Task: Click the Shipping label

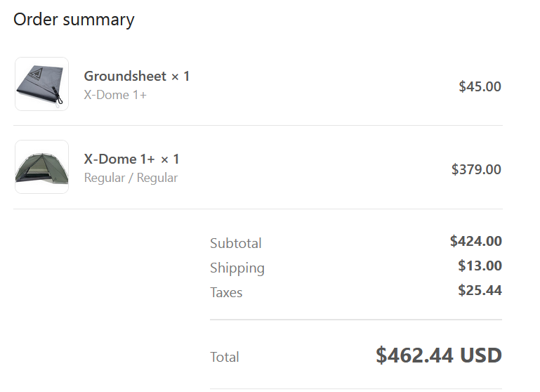Action: click(x=237, y=268)
